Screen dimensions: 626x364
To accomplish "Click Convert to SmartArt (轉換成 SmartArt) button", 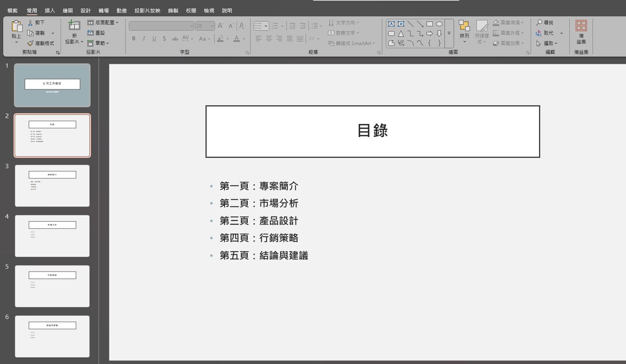I will coord(352,43).
